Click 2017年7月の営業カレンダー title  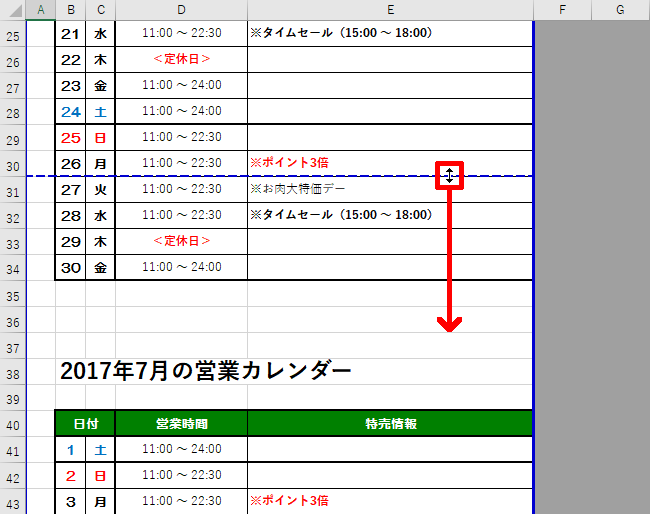[x=206, y=371]
